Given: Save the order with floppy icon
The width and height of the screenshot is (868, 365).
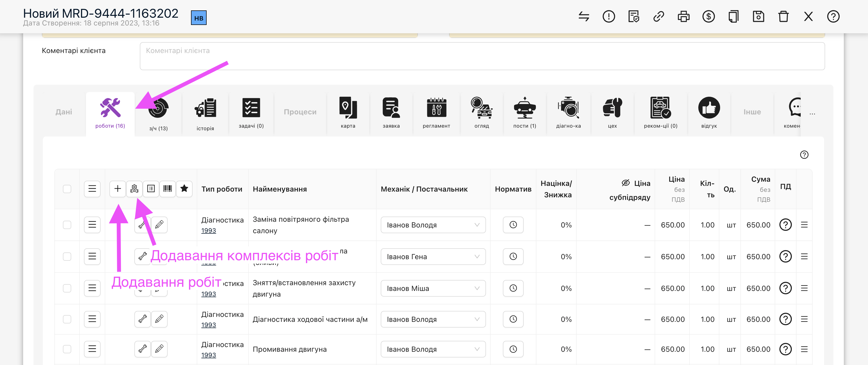Looking at the screenshot, I should tap(758, 17).
